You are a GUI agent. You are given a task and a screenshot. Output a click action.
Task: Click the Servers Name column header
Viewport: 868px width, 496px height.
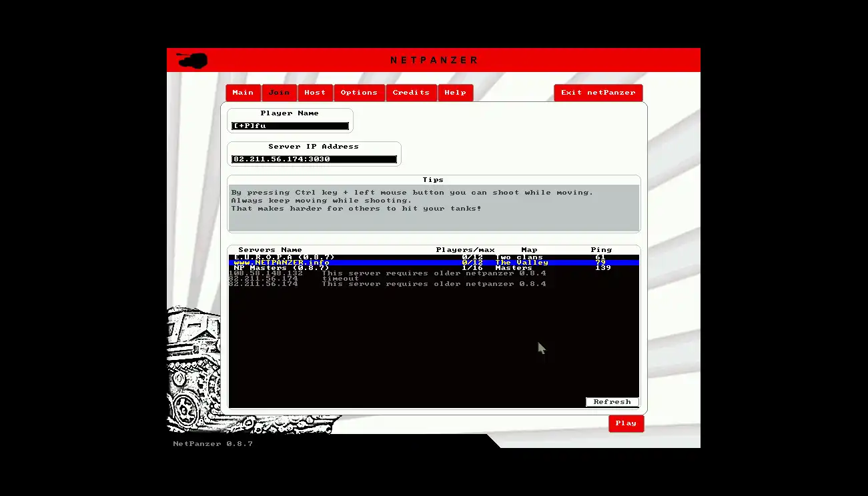pyautogui.click(x=270, y=250)
